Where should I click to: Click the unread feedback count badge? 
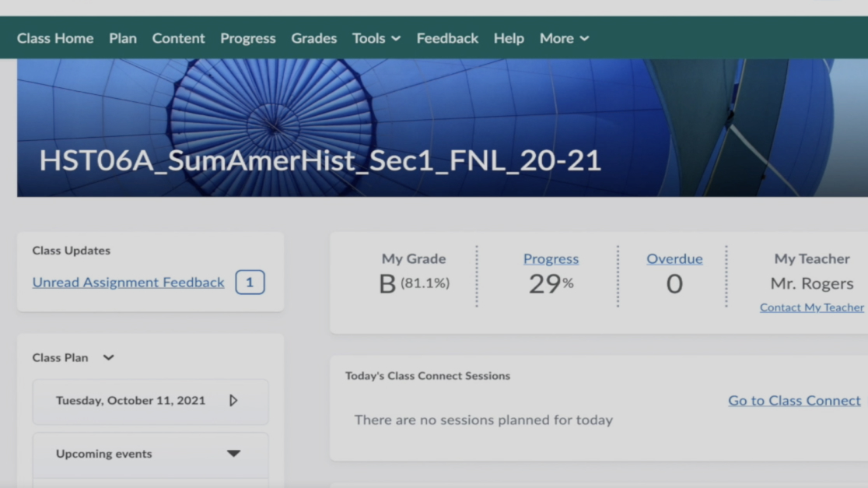coord(250,283)
